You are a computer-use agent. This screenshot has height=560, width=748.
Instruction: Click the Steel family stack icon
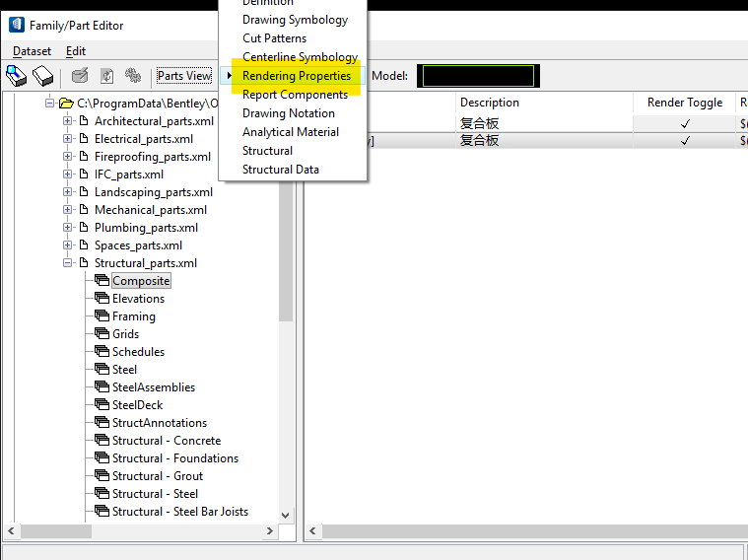(102, 369)
